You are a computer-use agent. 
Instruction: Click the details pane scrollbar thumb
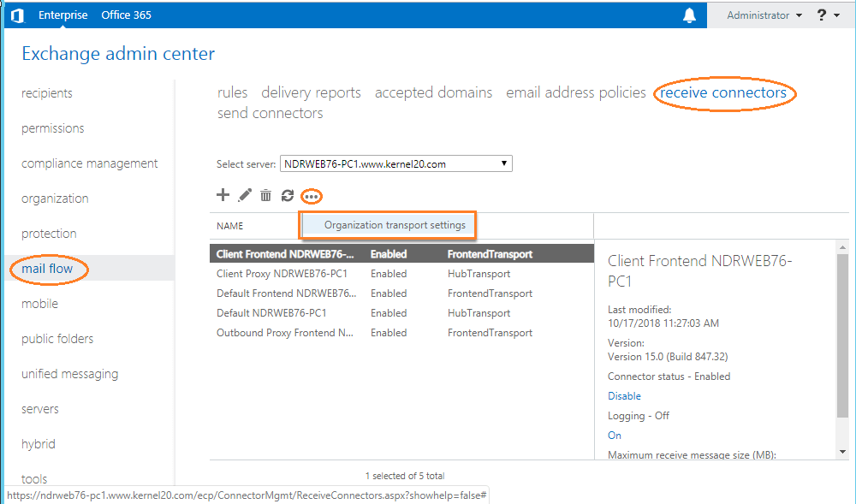click(842, 335)
